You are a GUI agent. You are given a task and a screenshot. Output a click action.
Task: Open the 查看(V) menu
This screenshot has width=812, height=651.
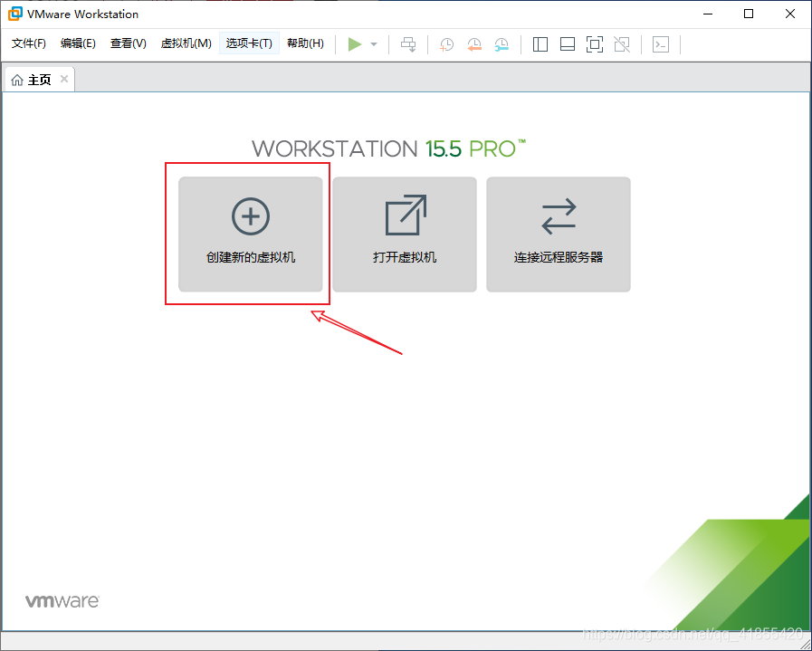pyautogui.click(x=129, y=43)
